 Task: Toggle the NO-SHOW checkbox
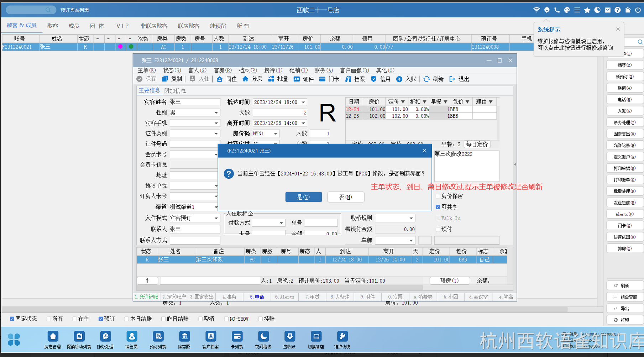[x=226, y=319]
